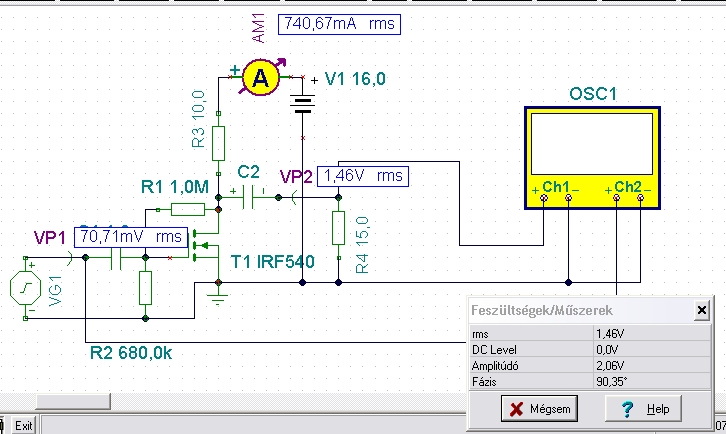Select the C2 capacitor symbol
This screenshot has height=434, width=726.
[248, 197]
